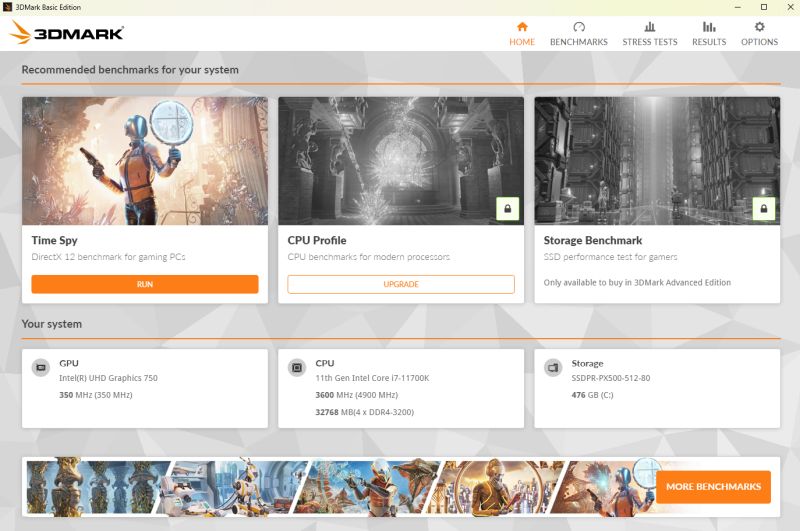
Task: Maximize the 3DMark window
Action: [764, 7]
